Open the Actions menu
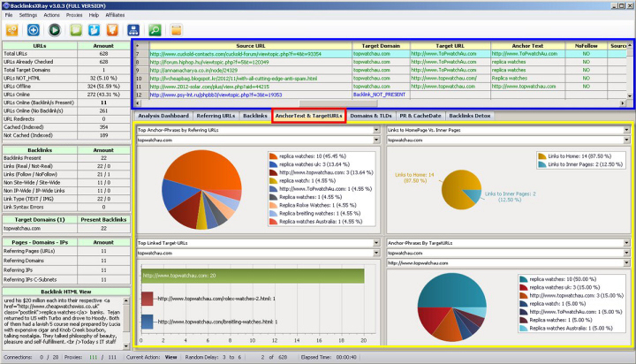This screenshot has height=364, width=636. pos(51,15)
